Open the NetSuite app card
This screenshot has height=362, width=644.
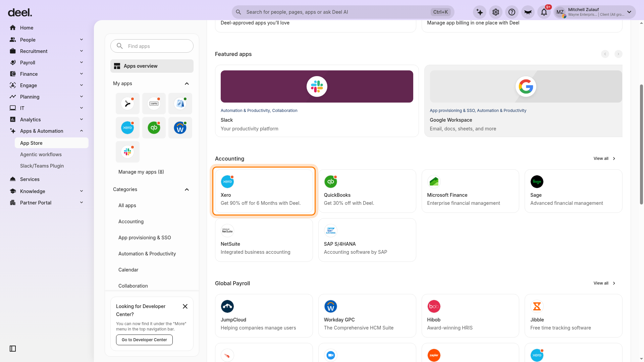(x=264, y=240)
